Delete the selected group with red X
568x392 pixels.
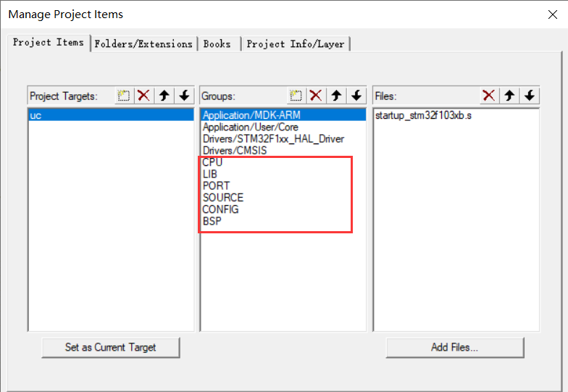(316, 96)
